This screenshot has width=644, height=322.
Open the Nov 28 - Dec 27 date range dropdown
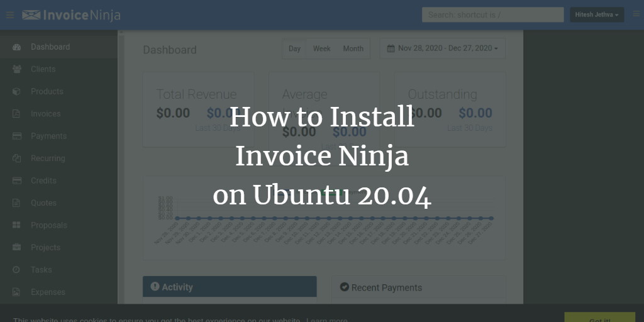click(442, 48)
